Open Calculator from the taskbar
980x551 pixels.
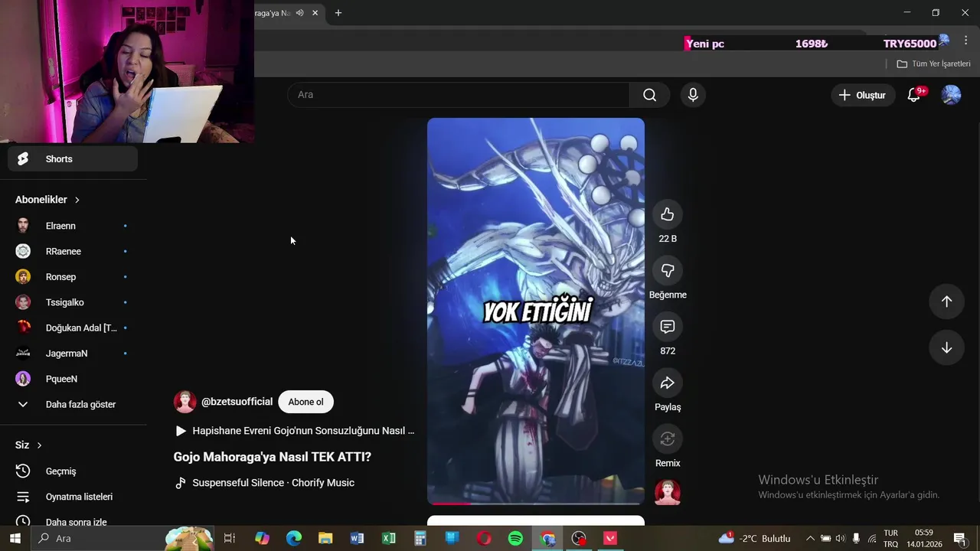pos(420,539)
